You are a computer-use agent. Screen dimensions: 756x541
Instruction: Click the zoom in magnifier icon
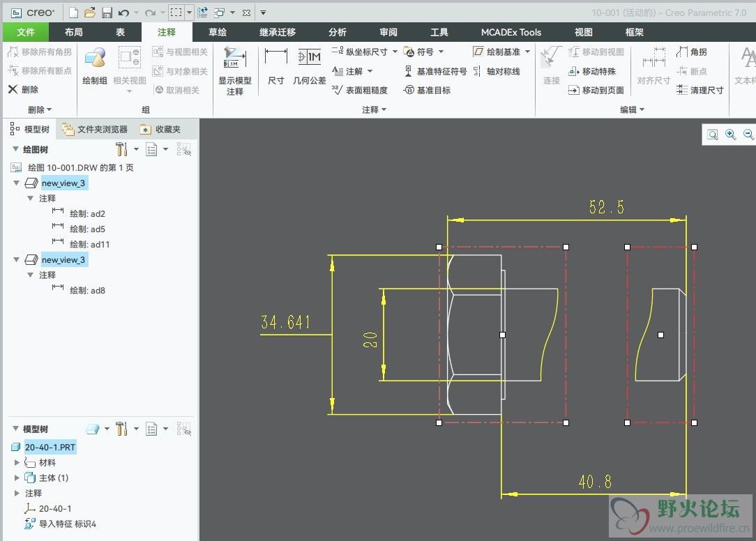point(730,135)
